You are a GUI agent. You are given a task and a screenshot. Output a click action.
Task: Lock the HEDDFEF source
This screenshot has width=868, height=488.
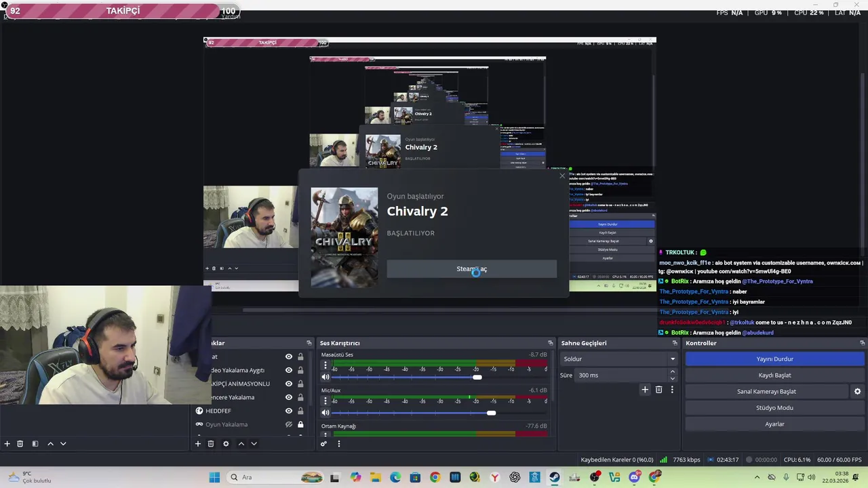tap(300, 411)
